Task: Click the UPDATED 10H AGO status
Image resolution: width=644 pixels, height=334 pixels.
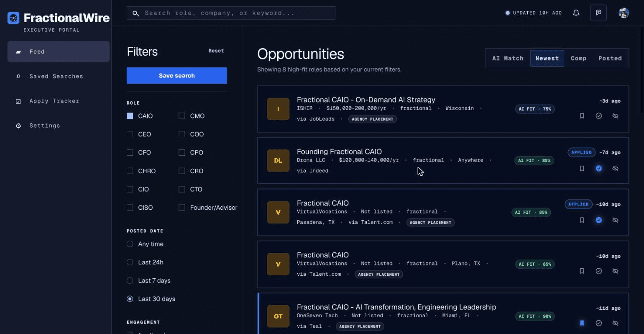Action: 534,13
